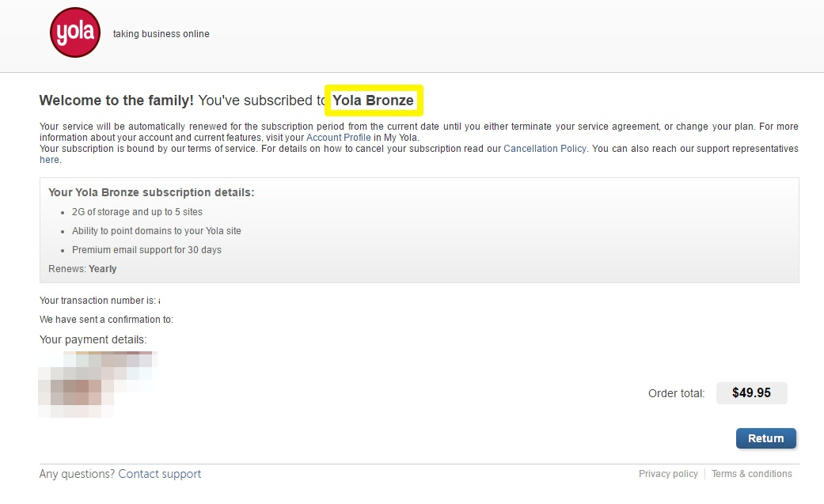Click the 'here' support representatives link
The width and height of the screenshot is (824, 504).
tap(49, 160)
